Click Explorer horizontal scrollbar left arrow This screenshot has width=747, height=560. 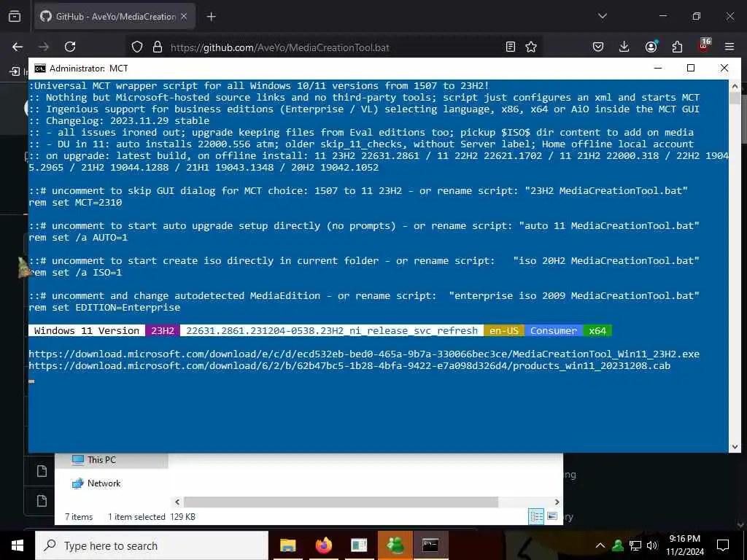point(177,502)
